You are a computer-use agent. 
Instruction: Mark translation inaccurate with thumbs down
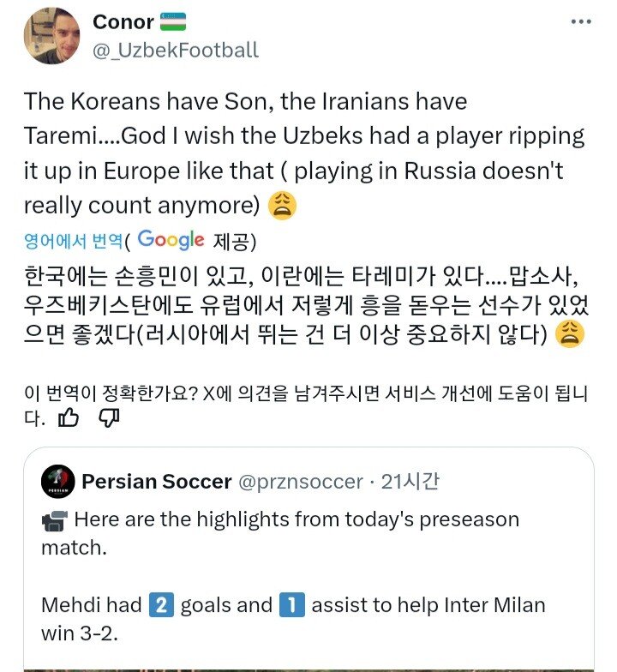[x=109, y=417]
